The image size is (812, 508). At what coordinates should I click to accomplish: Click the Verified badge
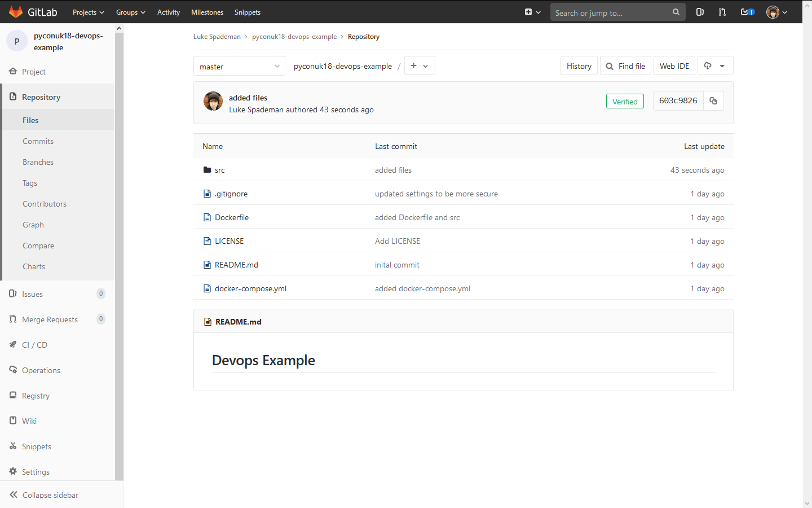[x=625, y=101]
